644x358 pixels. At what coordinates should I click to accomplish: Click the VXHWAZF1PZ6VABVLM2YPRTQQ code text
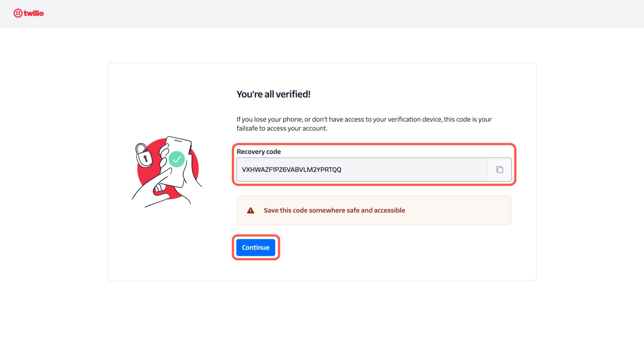point(291,170)
